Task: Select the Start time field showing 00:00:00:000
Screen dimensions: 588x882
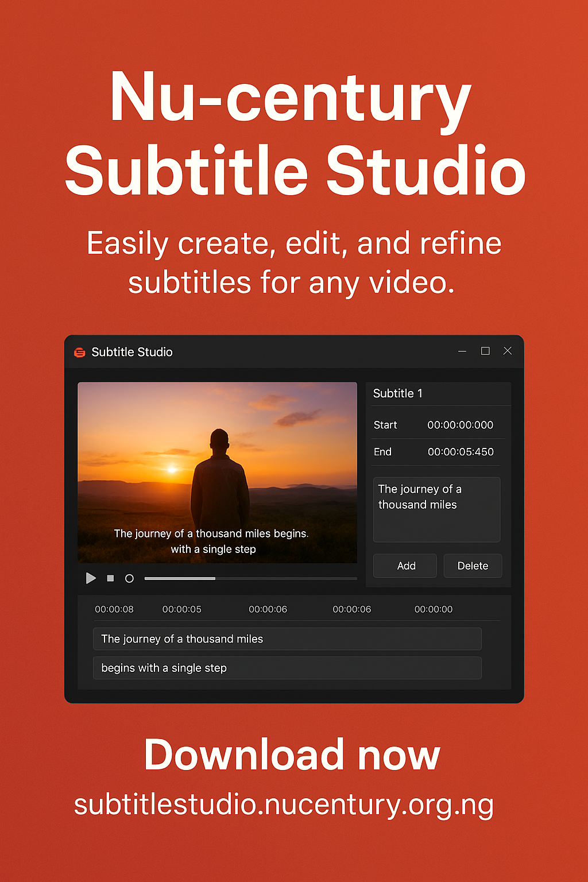Action: [459, 425]
